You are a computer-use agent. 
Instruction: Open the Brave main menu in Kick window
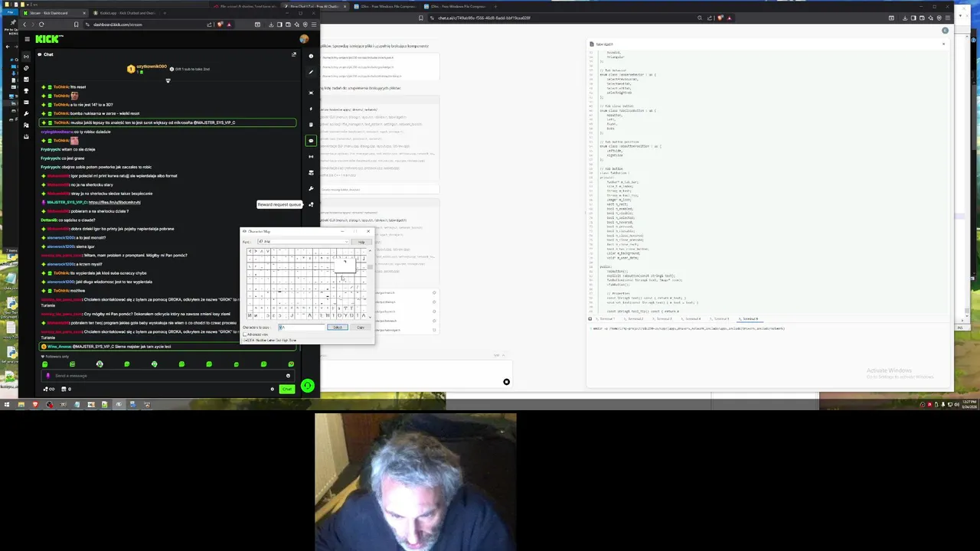click(313, 24)
